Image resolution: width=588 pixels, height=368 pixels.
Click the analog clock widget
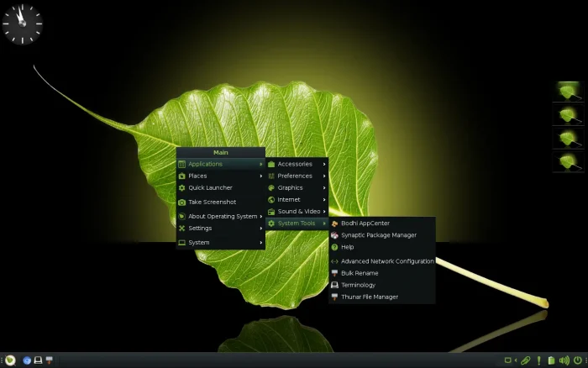tap(22, 24)
